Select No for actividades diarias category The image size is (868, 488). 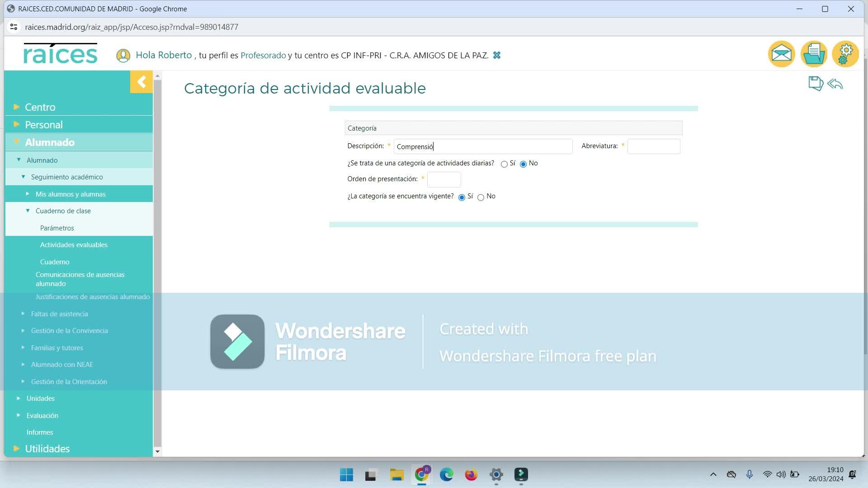(x=523, y=164)
